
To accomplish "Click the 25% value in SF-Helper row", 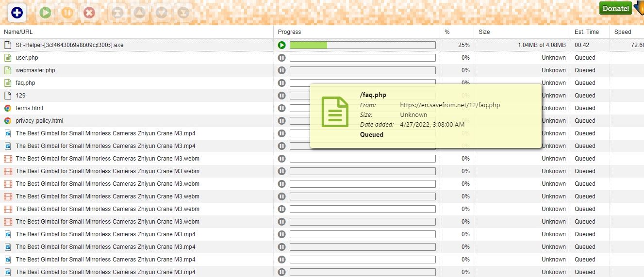I will point(464,45).
